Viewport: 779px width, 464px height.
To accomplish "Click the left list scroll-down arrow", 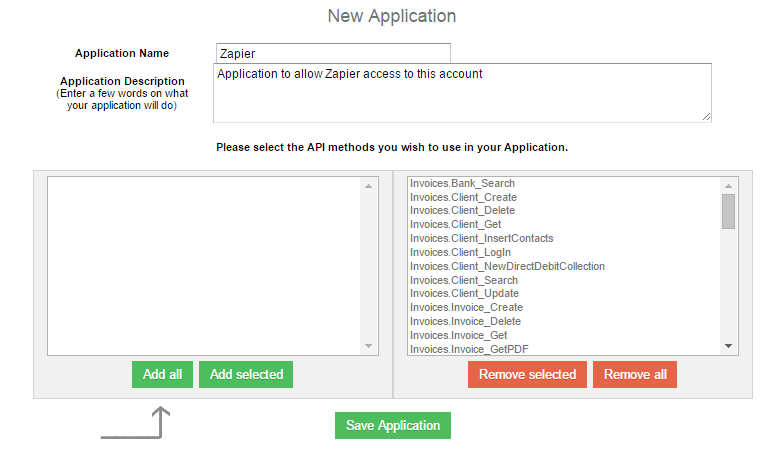I will pos(368,346).
